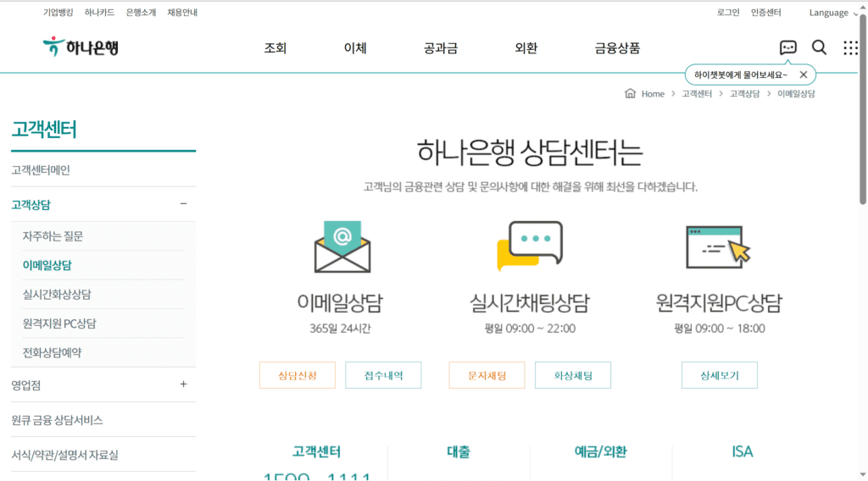Open the 하나카드 top link

[x=100, y=12]
